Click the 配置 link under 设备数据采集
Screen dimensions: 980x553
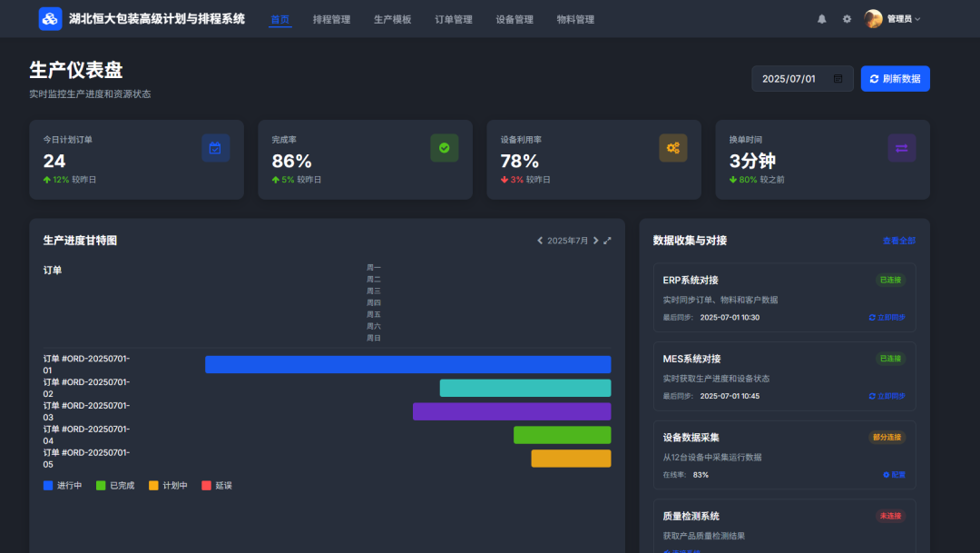(x=894, y=475)
